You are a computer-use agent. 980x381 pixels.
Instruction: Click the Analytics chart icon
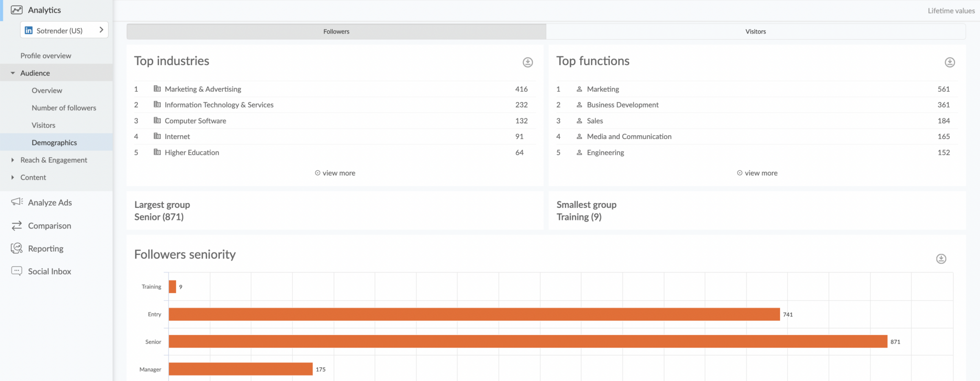pyautogui.click(x=17, y=10)
